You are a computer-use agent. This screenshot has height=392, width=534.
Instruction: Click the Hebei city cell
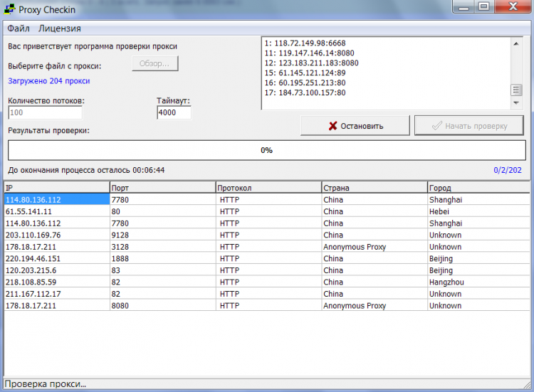[x=478, y=211]
